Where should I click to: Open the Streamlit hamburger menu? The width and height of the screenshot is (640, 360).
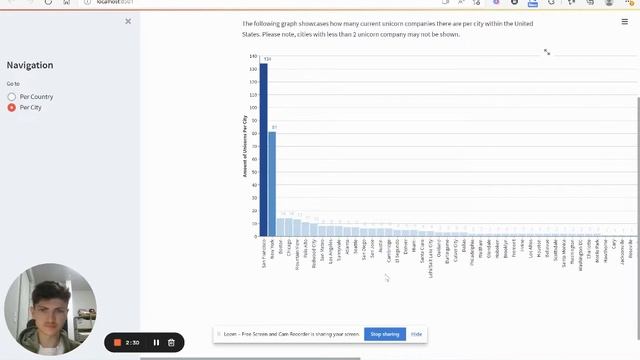pos(624,22)
